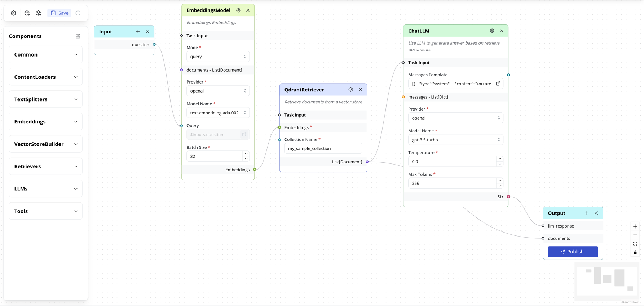Open the Mode dropdown set to query
This screenshot has width=644, height=306.
pyautogui.click(x=218, y=57)
